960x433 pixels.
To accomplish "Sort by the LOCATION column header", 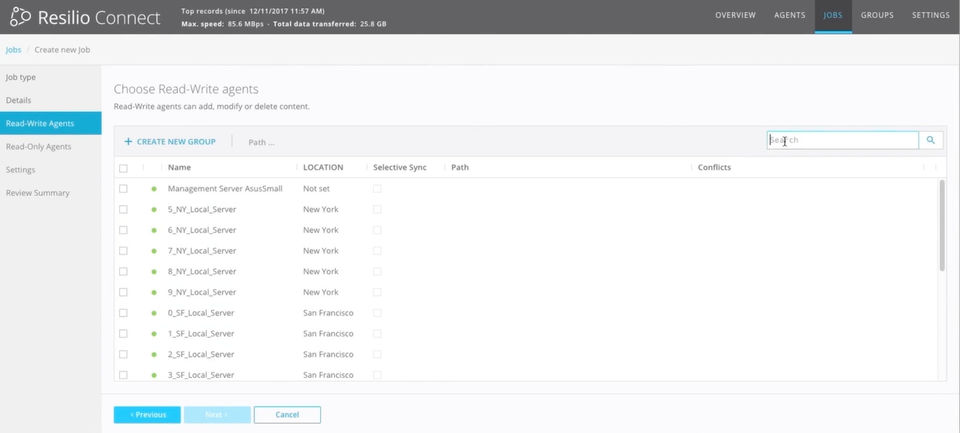I will click(323, 167).
